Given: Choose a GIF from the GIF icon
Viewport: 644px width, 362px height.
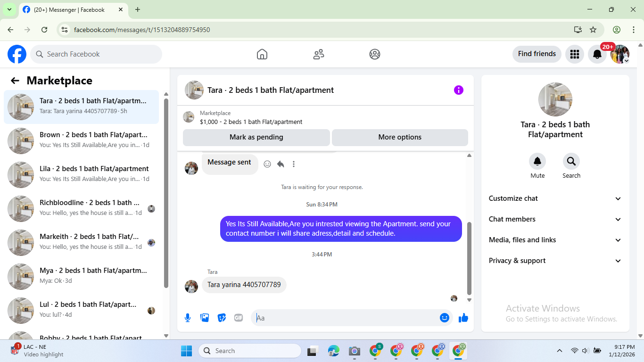Looking at the screenshot, I should click(239, 318).
